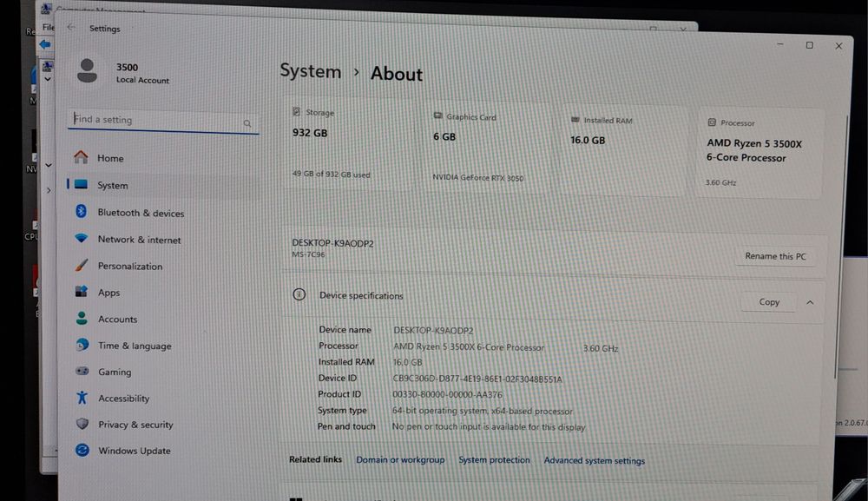Image resolution: width=868 pixels, height=501 pixels.
Task: Click the Device specifications info icon
Action: pyautogui.click(x=299, y=294)
